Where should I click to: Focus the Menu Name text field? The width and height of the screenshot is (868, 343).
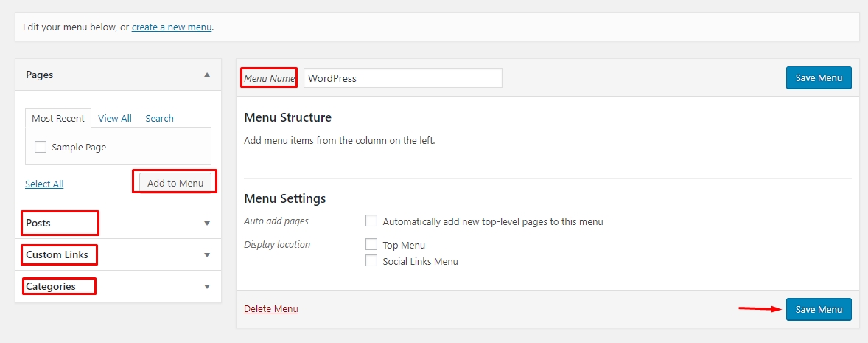[x=402, y=78]
